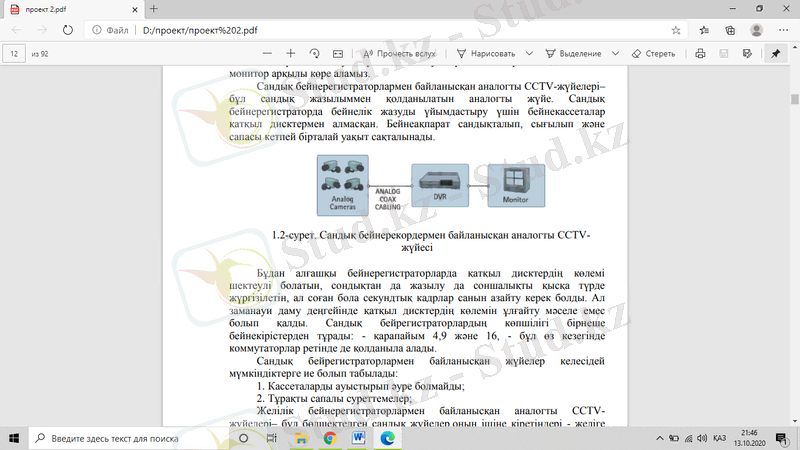800x450 pixels.
Task: Open Cortana circle icon
Action: [243, 438]
